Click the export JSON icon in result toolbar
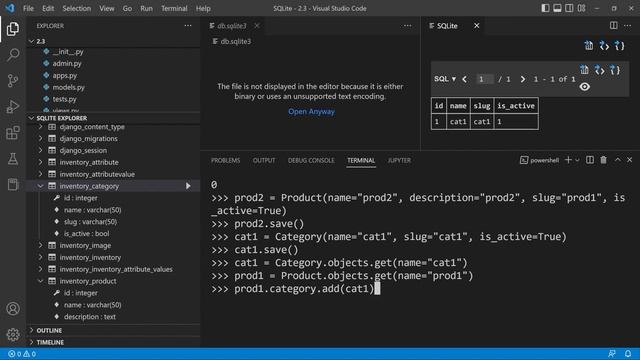640x360 pixels. click(615, 70)
